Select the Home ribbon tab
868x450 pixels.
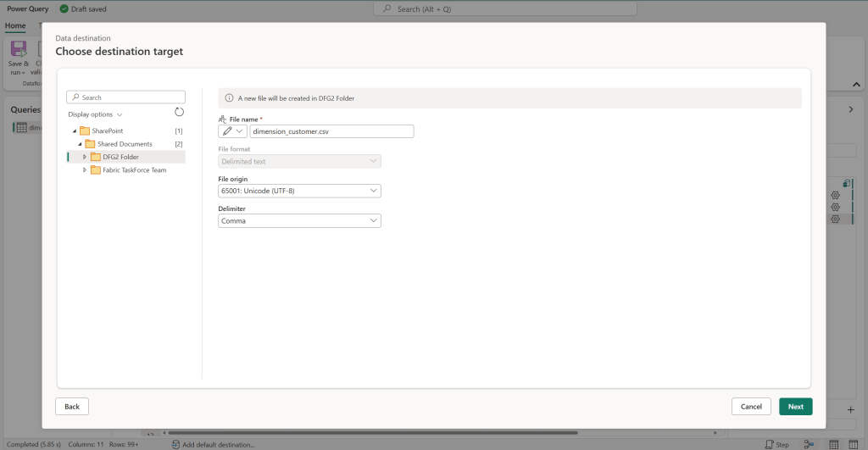click(x=15, y=25)
